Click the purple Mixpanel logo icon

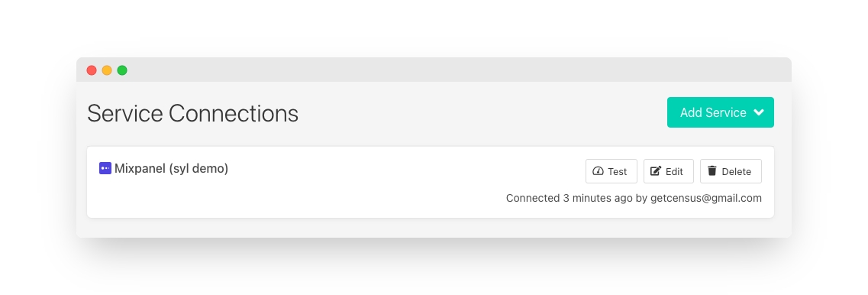[105, 168]
